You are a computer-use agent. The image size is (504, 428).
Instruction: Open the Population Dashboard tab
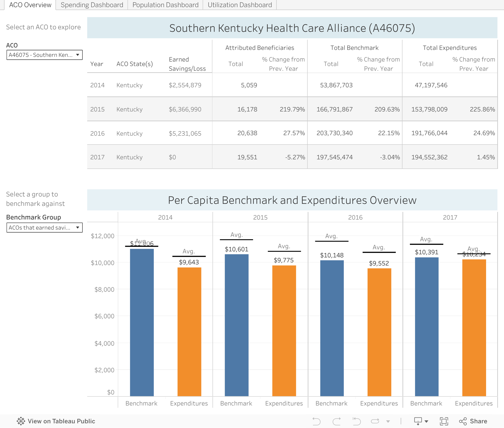tap(165, 5)
